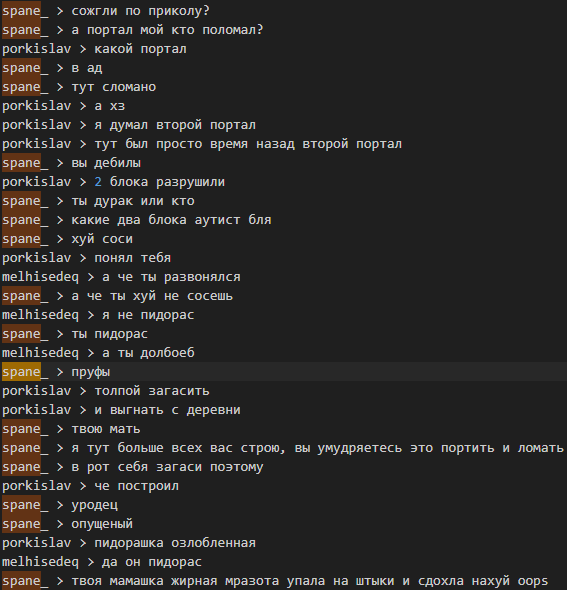
Task: Click the message "понял тебя"
Action: click(132, 258)
